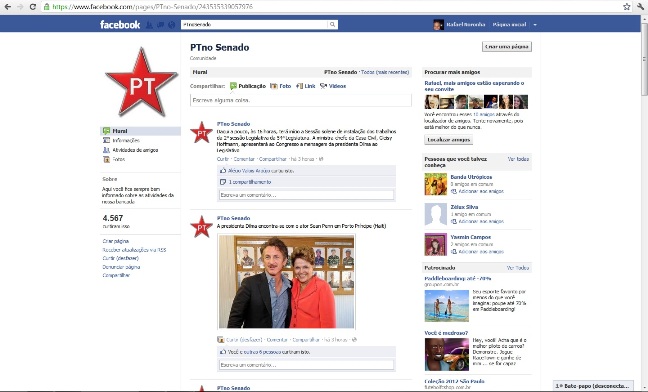
Task: Click Comentar on the first post
Action: [x=244, y=159]
